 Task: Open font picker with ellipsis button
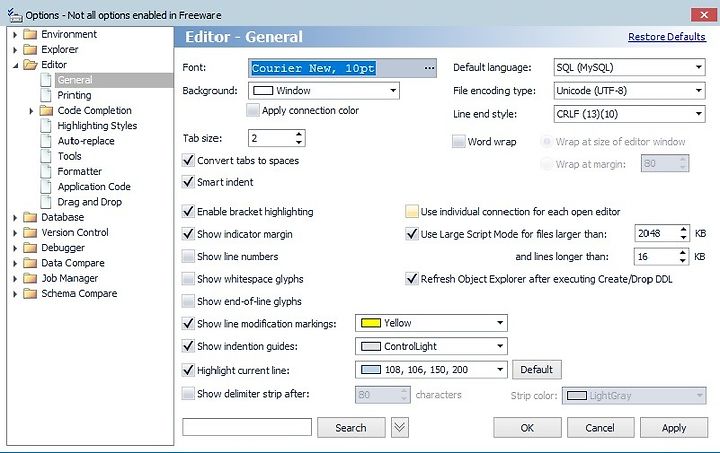coord(429,68)
